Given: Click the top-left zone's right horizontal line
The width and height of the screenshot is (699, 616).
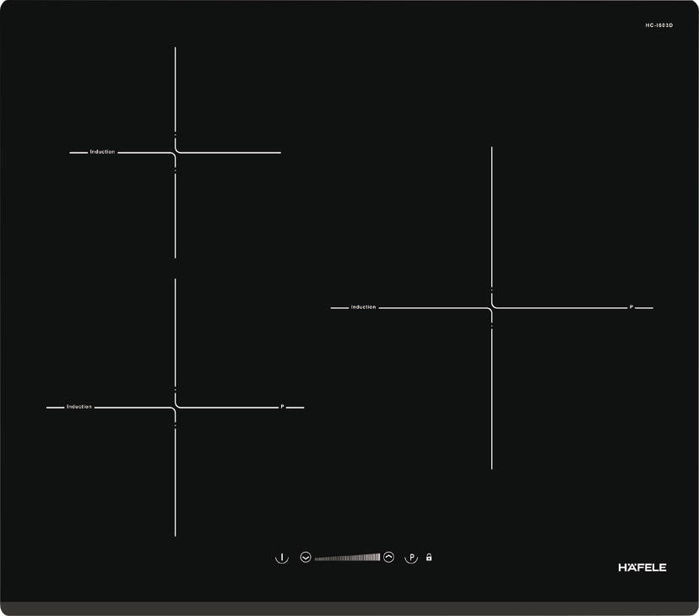Looking at the screenshot, I should [230, 153].
